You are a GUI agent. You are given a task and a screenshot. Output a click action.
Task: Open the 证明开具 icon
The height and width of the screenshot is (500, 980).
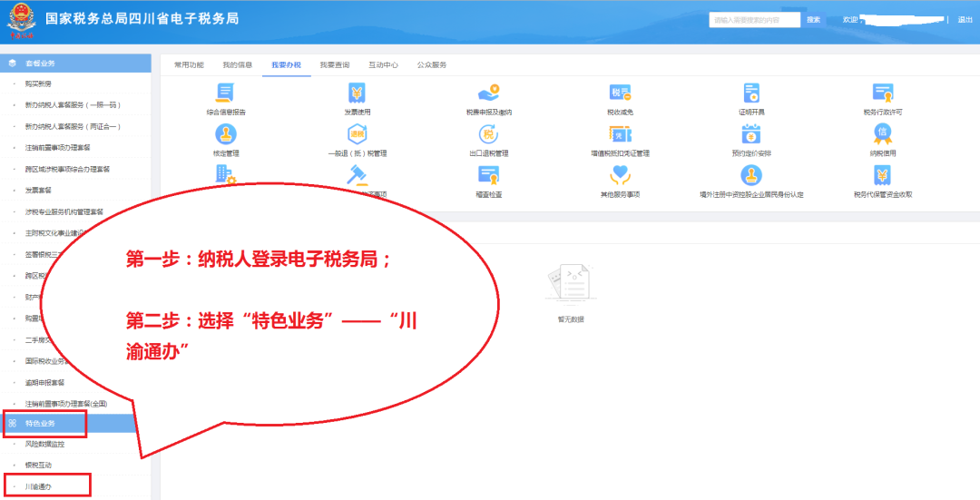[751, 93]
